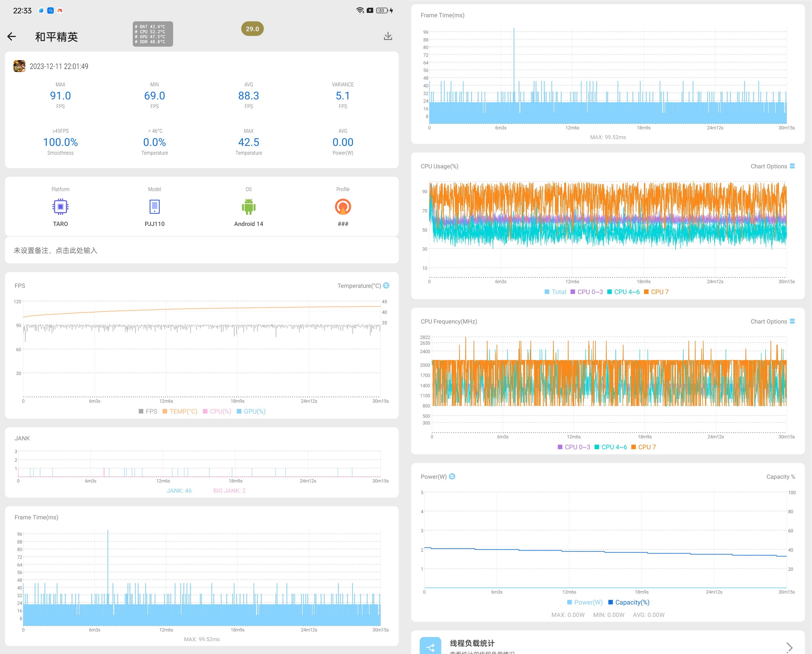Tap the TARO platform chip icon

(x=60, y=207)
